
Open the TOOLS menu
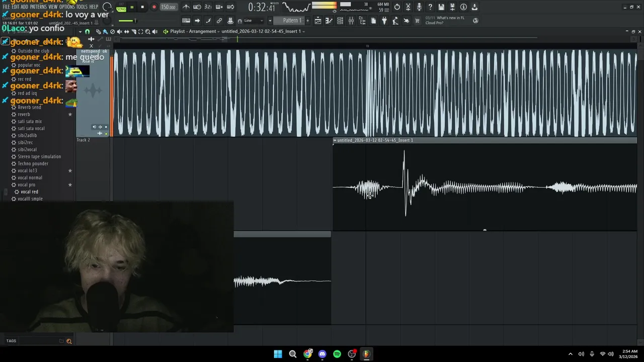(x=82, y=7)
